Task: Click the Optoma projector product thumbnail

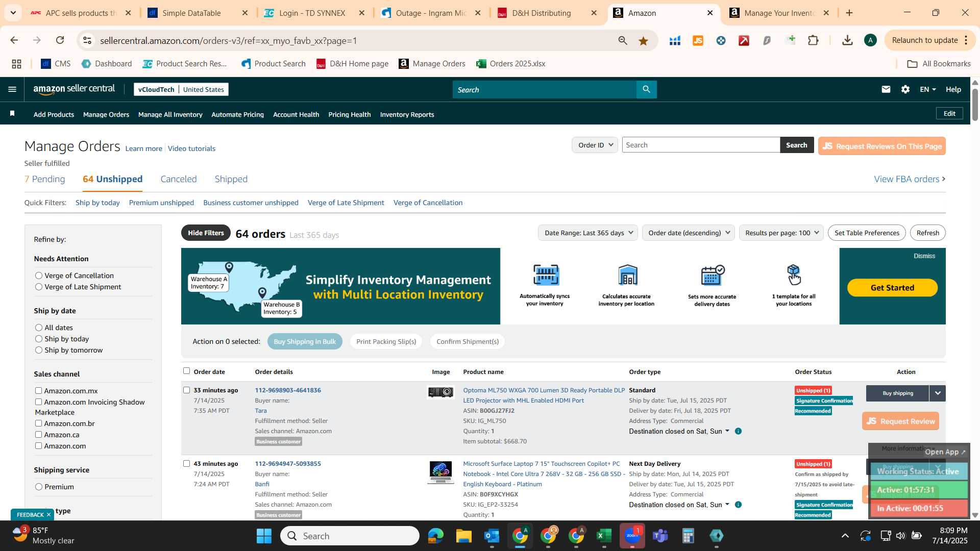Action: pyautogui.click(x=440, y=392)
